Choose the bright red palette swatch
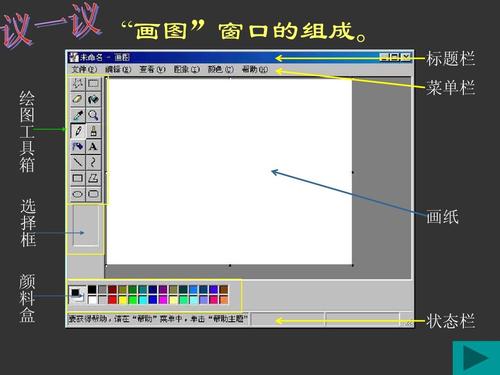This screenshot has width=500, height=375. click(113, 300)
